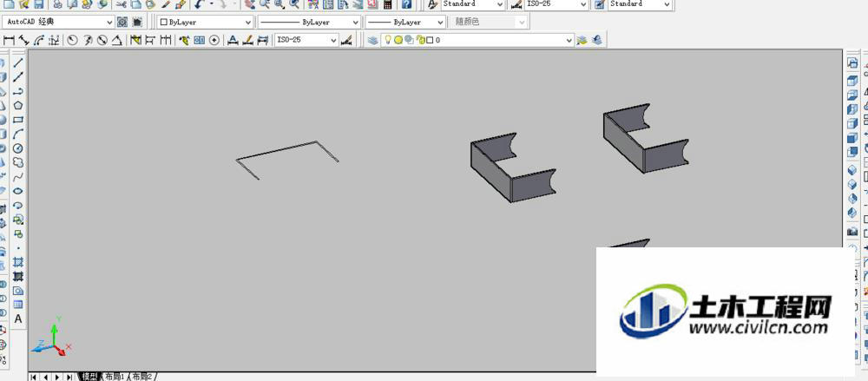Image resolution: width=868 pixels, height=381 pixels.
Task: Click the Undo arrow icon
Action: tap(199, 4)
